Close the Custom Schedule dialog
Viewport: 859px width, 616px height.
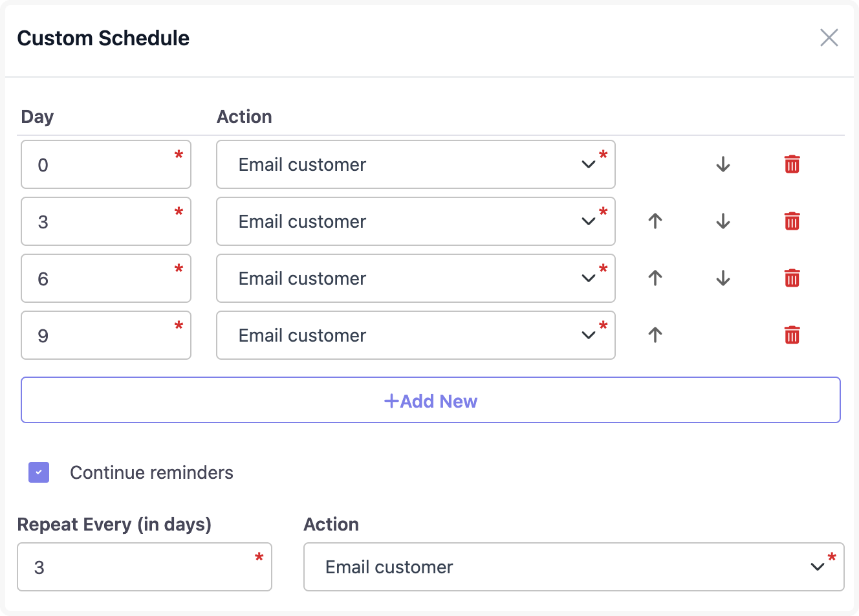[829, 38]
